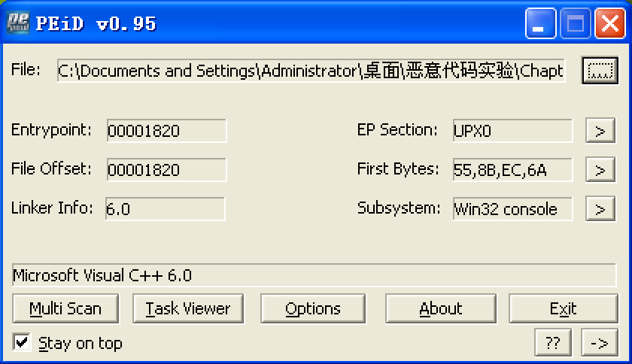
Task: Select the EP Section field showing UPX0
Action: pos(512,131)
